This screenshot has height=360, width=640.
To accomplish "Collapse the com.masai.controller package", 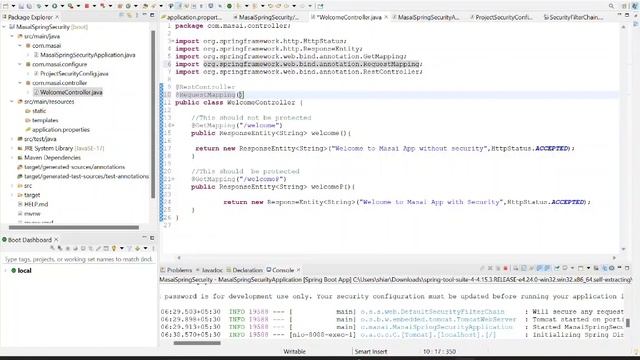I will [x=20, y=83].
